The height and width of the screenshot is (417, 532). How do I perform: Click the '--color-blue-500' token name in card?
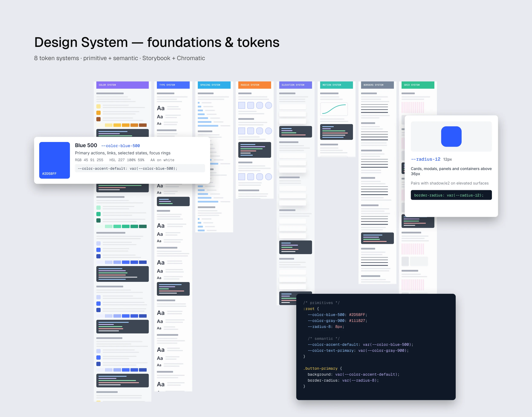(x=121, y=146)
